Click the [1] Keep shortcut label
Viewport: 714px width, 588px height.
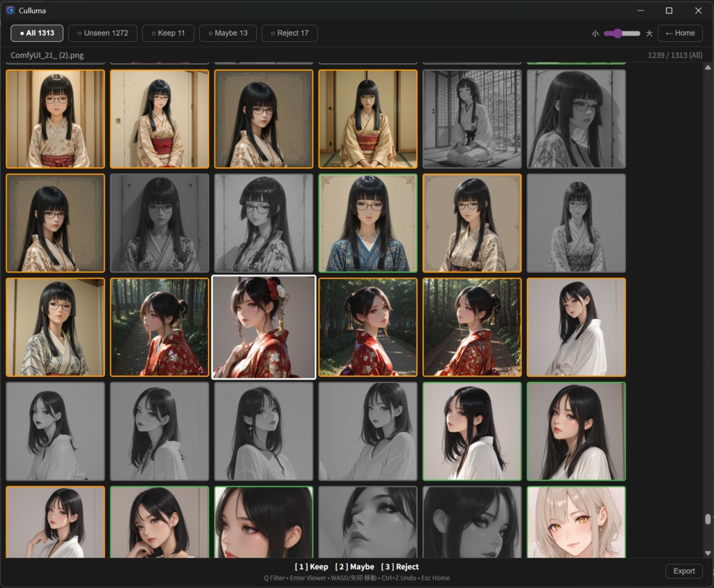tap(312, 566)
